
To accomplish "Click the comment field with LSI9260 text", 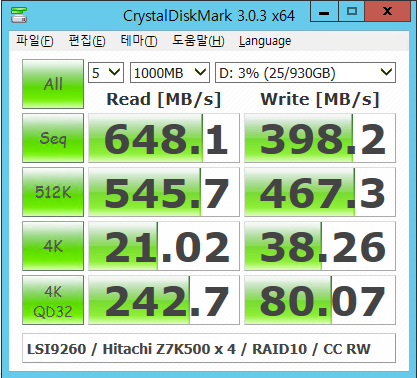I will click(x=209, y=348).
